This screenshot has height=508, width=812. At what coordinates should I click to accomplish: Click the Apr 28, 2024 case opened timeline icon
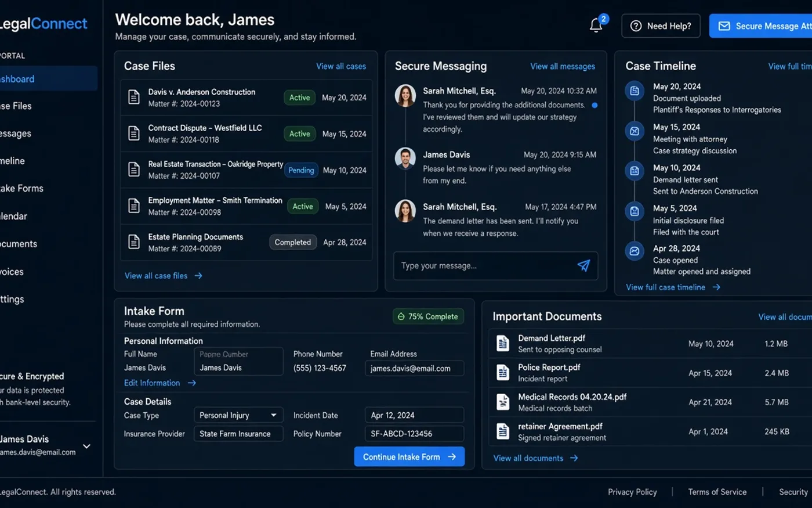(x=635, y=251)
